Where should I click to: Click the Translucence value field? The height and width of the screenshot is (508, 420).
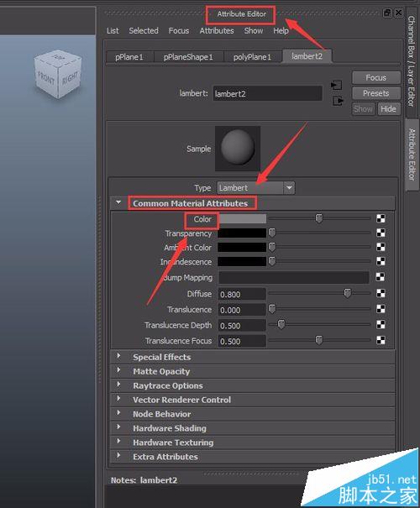point(242,310)
